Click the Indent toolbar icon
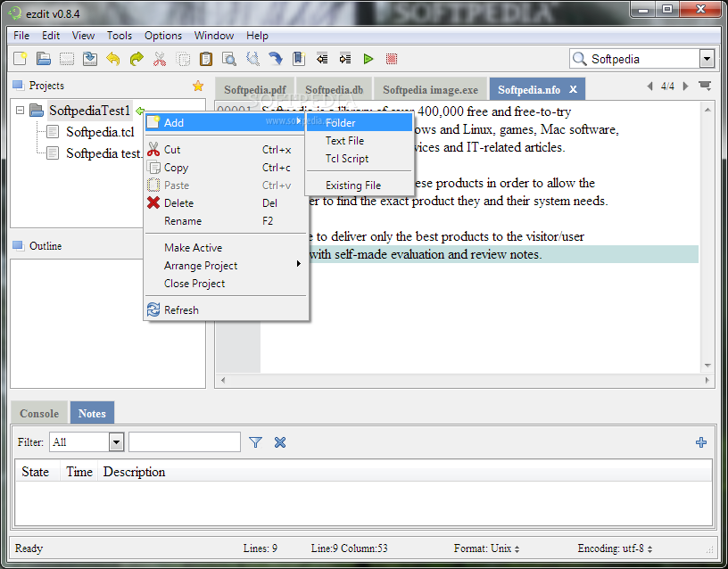Image resolution: width=728 pixels, height=569 pixels. point(345,59)
